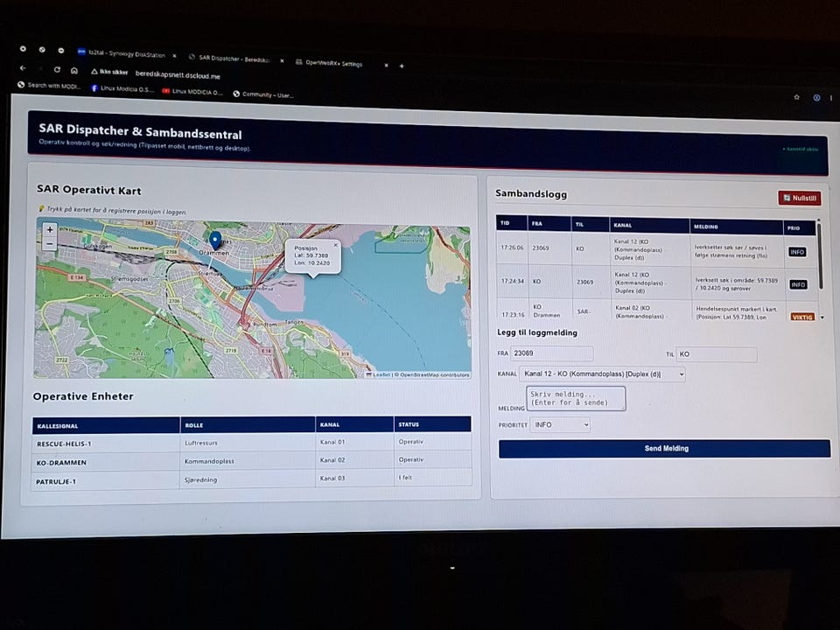Reset the log with the Nullstill button
840x630 pixels.
click(799, 199)
